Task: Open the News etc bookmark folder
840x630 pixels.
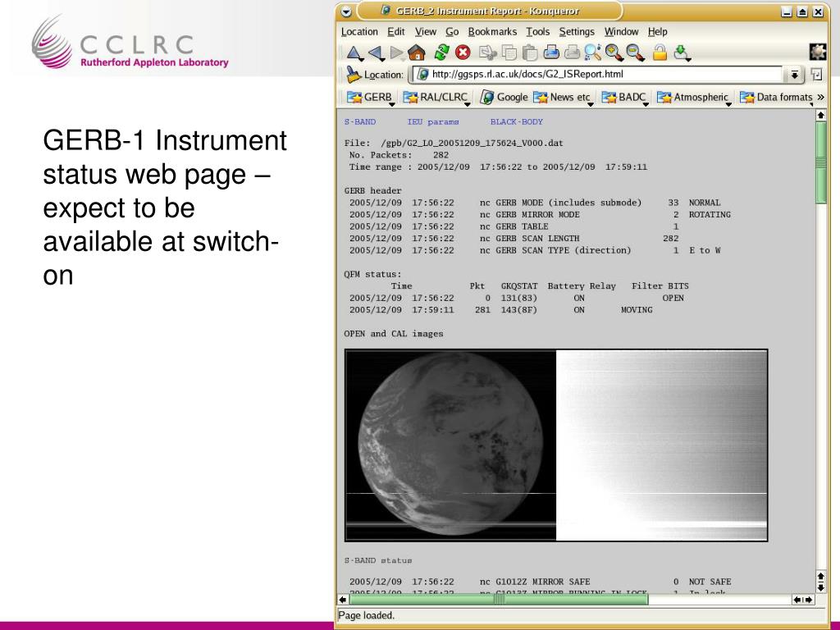Action: [563, 98]
